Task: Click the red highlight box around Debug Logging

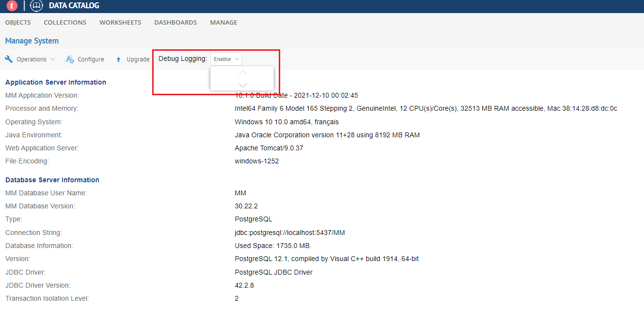Action: (x=215, y=49)
